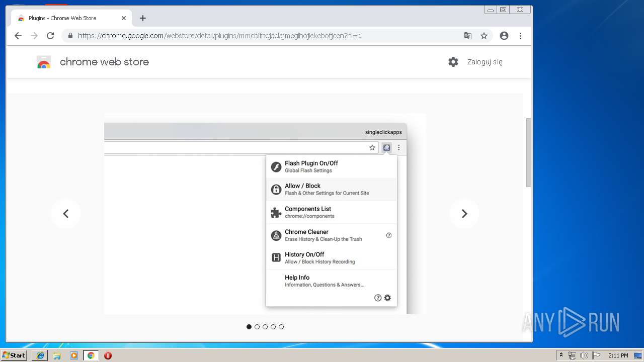Viewport: 644px width, 362px height.
Task: Select the fifth carousel dot
Action: click(x=281, y=327)
